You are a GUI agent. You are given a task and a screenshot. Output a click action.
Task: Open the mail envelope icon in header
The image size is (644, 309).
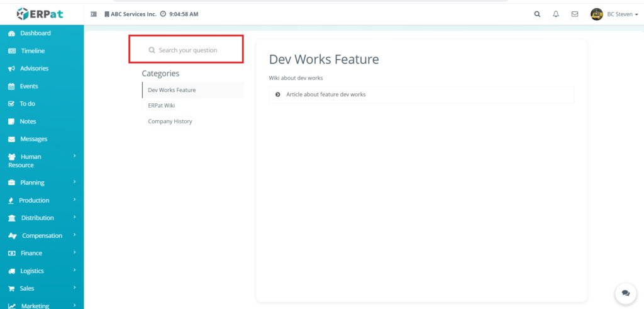tap(574, 14)
